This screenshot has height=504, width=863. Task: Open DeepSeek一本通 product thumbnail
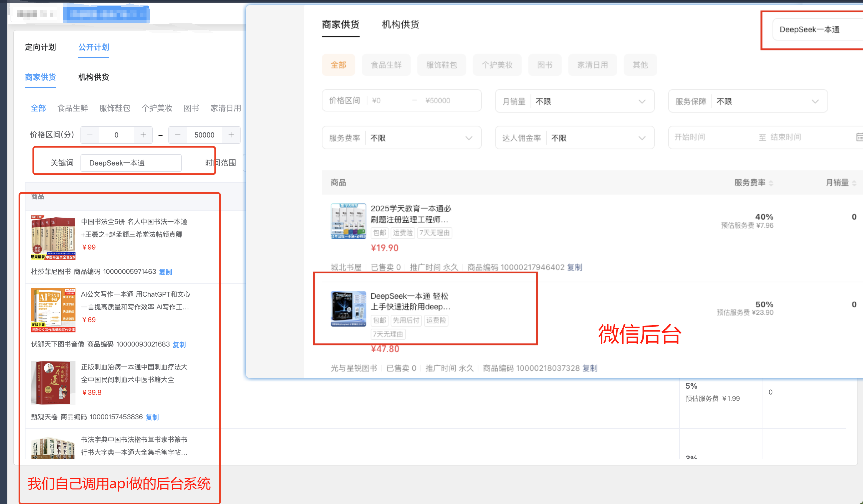click(x=348, y=309)
